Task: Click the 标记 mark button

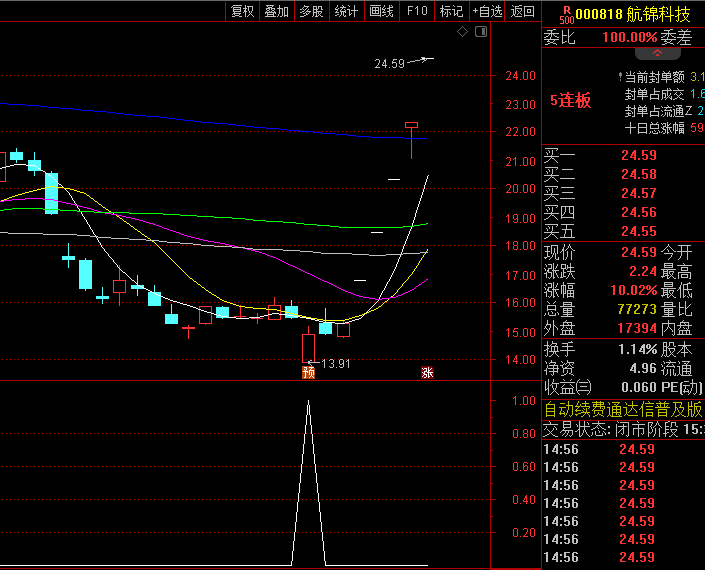Action: pos(451,11)
